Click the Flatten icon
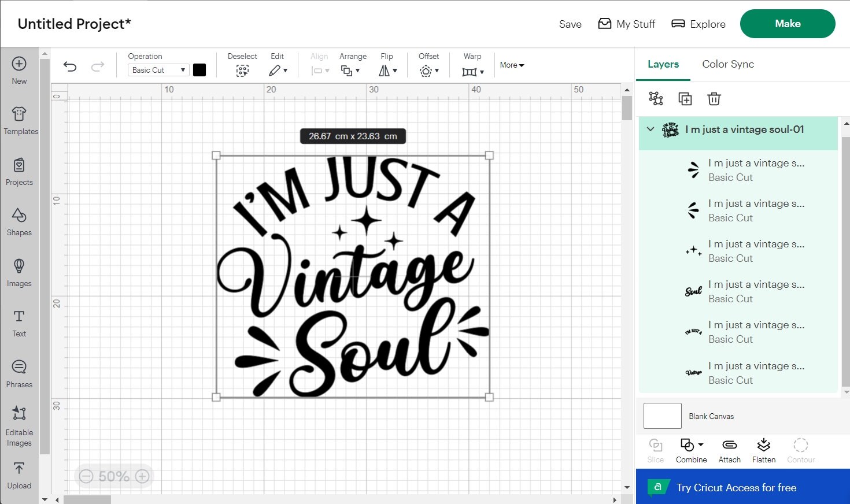This screenshot has width=850, height=504. pyautogui.click(x=764, y=450)
